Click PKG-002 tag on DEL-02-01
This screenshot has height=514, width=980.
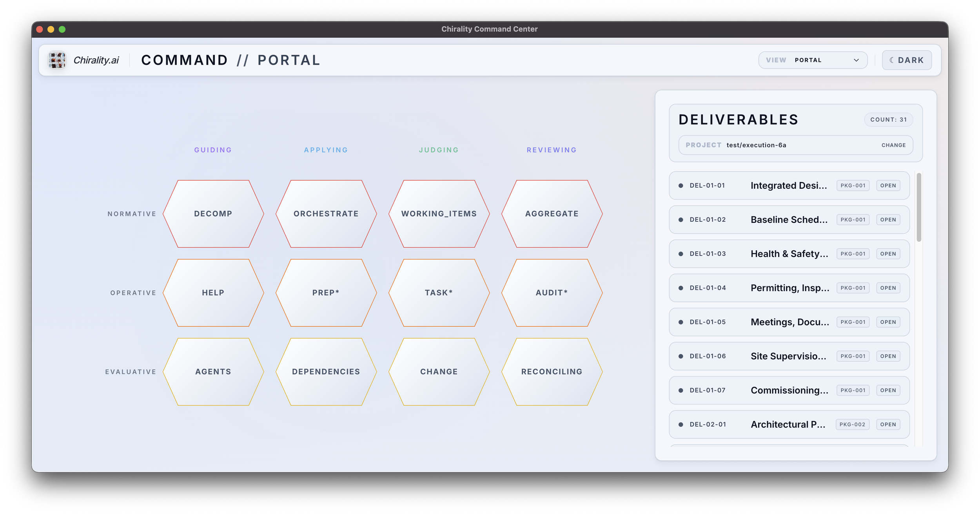pos(852,425)
